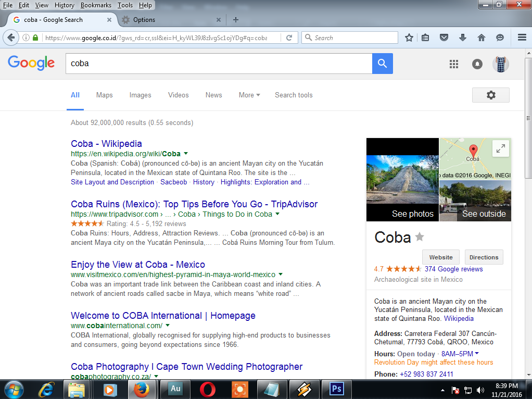The image size is (532, 399).
Task: Open the Coba - Wikipedia result
Action: click(106, 144)
